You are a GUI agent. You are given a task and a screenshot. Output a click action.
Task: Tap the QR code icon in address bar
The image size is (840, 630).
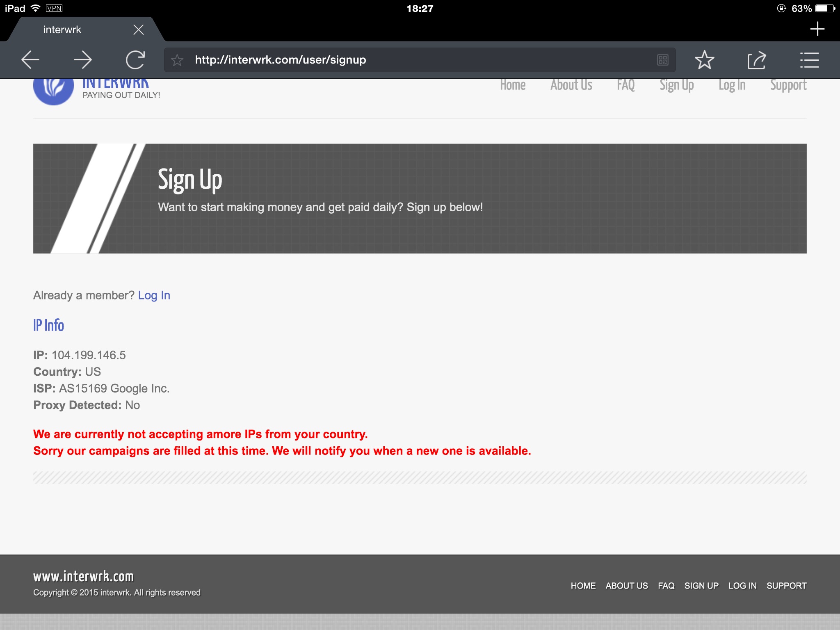[662, 60]
